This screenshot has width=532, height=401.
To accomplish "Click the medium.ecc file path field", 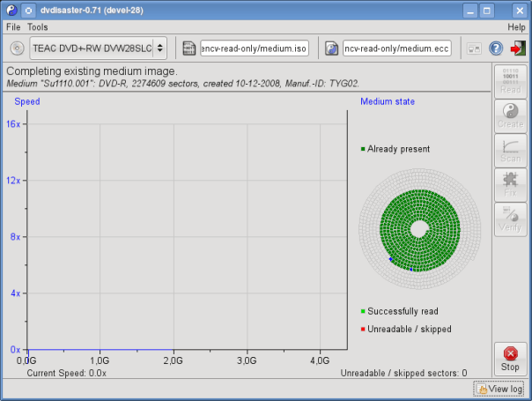I will (396, 48).
